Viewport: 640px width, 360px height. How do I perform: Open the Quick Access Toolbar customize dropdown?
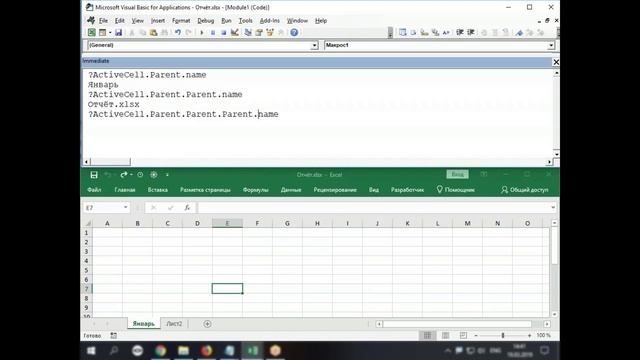click(x=167, y=175)
